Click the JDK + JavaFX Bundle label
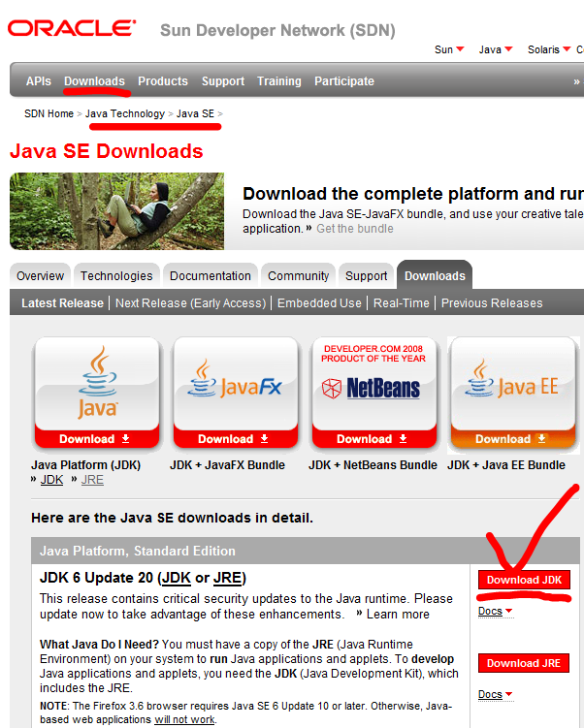 [x=227, y=465]
